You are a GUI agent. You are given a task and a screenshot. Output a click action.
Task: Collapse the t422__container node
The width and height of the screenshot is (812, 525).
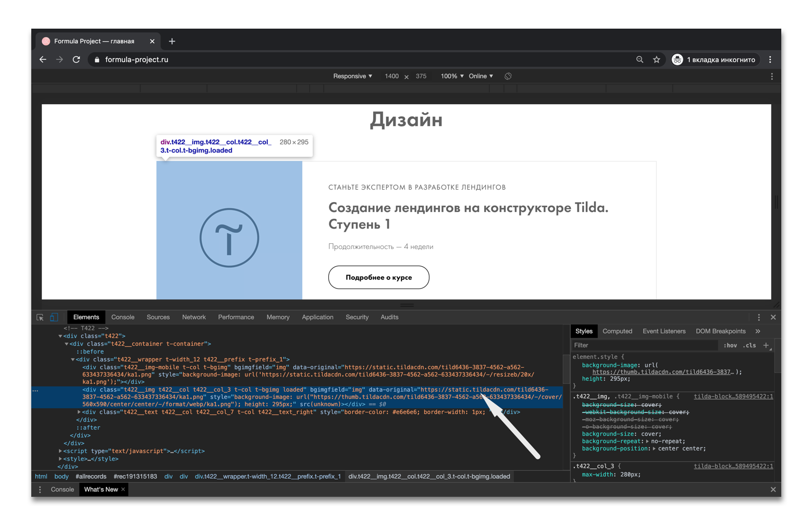point(66,344)
